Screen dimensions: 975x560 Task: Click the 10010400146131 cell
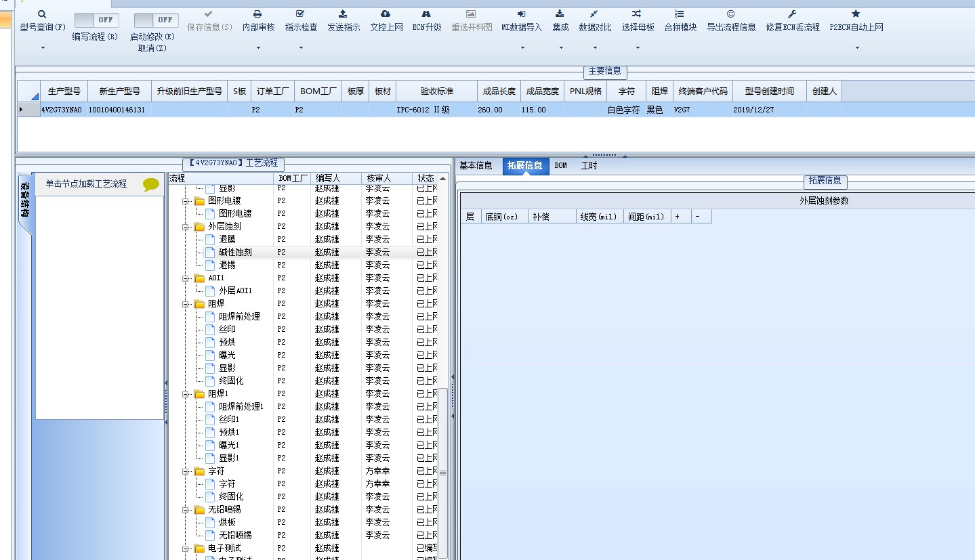(x=119, y=110)
